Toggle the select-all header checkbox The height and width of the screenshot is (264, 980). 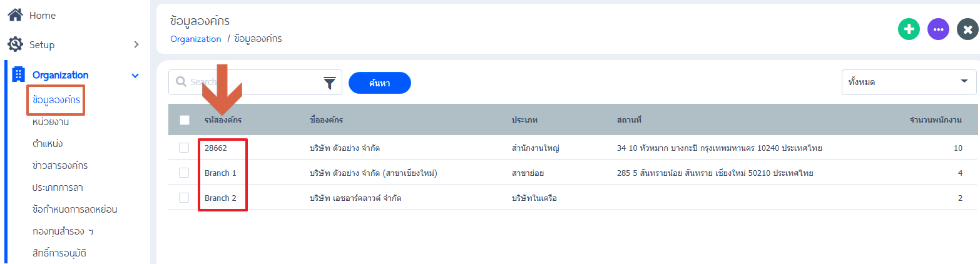click(185, 120)
